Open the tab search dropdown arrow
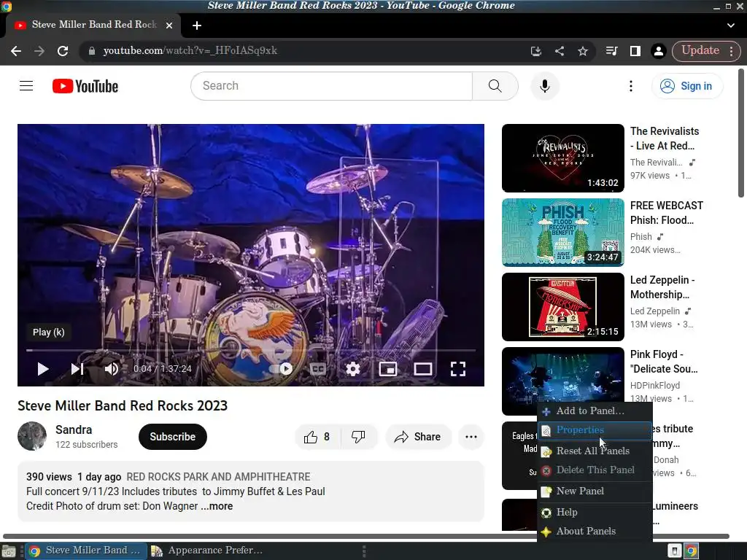Viewport: 747px width, 560px height. 731,26
